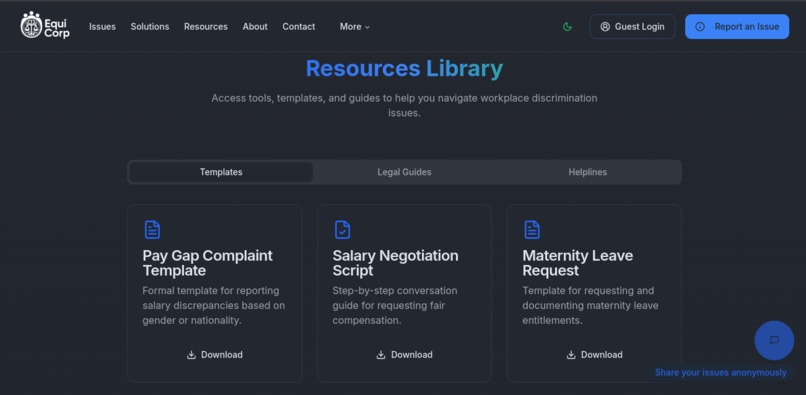Image resolution: width=806 pixels, height=395 pixels.
Task: Select the Templates tab
Action: (x=221, y=172)
